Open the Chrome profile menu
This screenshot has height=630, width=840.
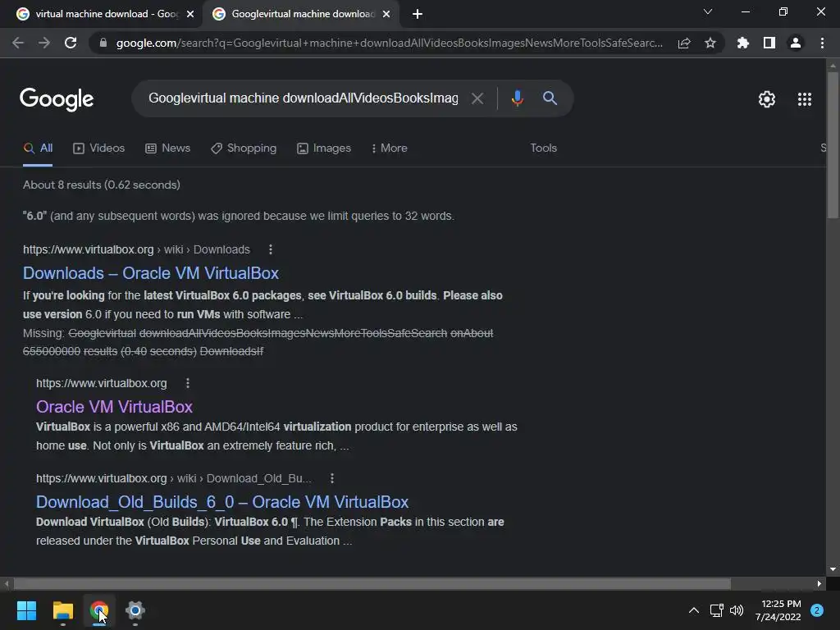click(796, 43)
